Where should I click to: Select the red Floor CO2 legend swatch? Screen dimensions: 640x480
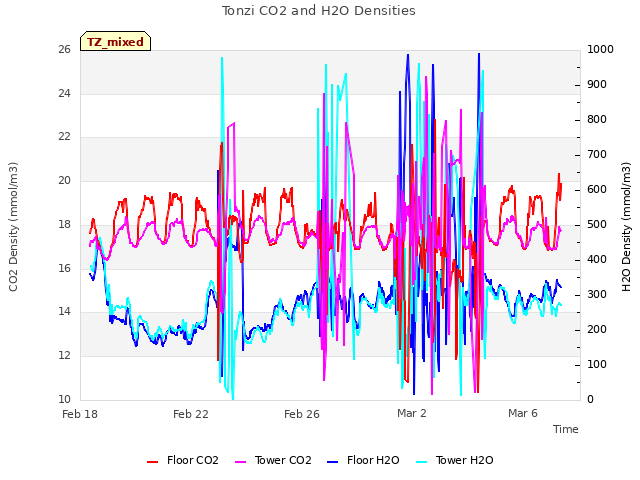pyautogui.click(x=153, y=462)
